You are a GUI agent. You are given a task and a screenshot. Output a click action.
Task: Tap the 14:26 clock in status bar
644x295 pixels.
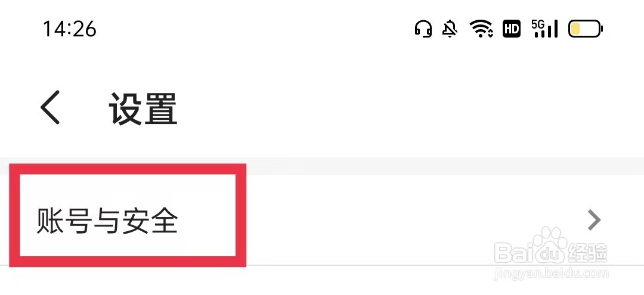pyautogui.click(x=69, y=29)
